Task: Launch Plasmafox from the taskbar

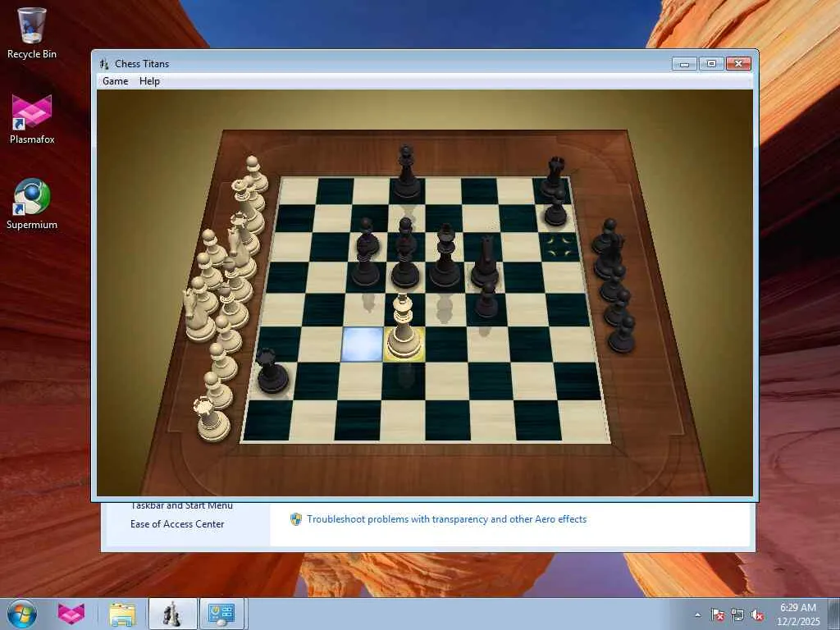Action: [x=71, y=614]
